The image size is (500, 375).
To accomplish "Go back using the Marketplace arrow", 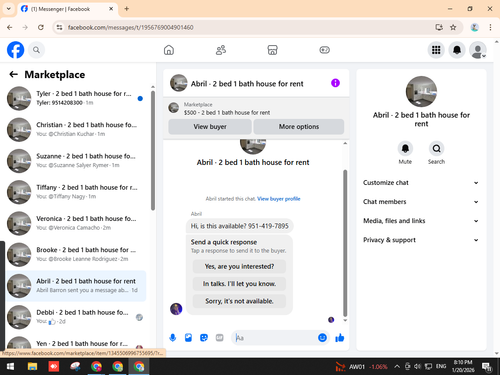I will pos(13,74).
